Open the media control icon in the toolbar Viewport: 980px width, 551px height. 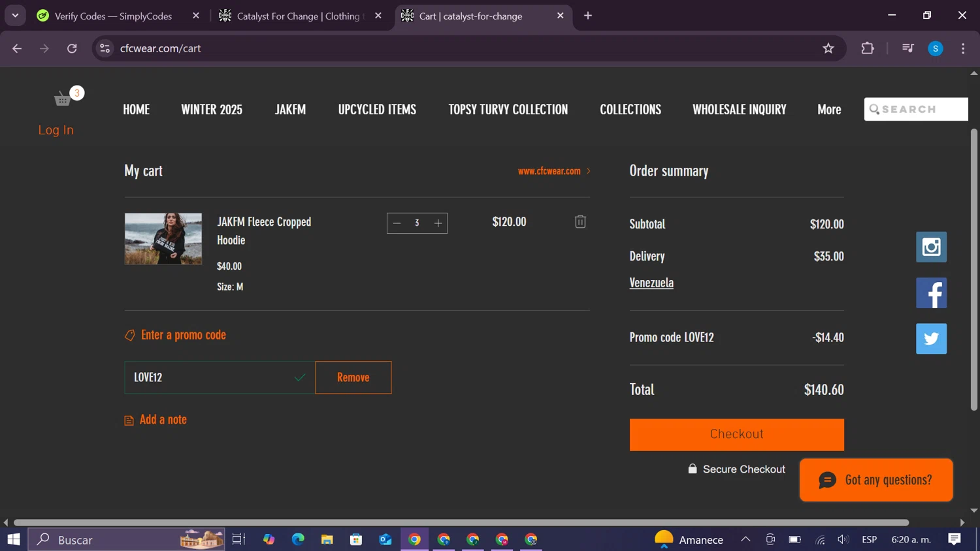[x=907, y=48]
